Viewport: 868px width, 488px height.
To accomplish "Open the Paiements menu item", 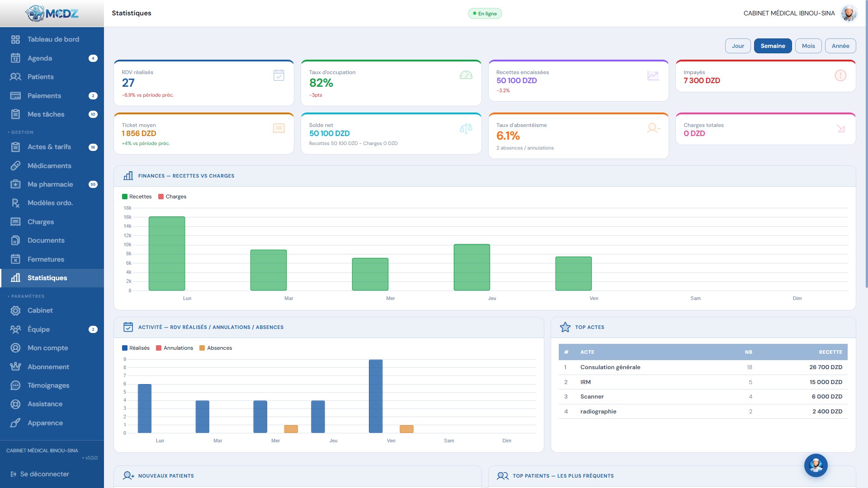I will [52, 96].
